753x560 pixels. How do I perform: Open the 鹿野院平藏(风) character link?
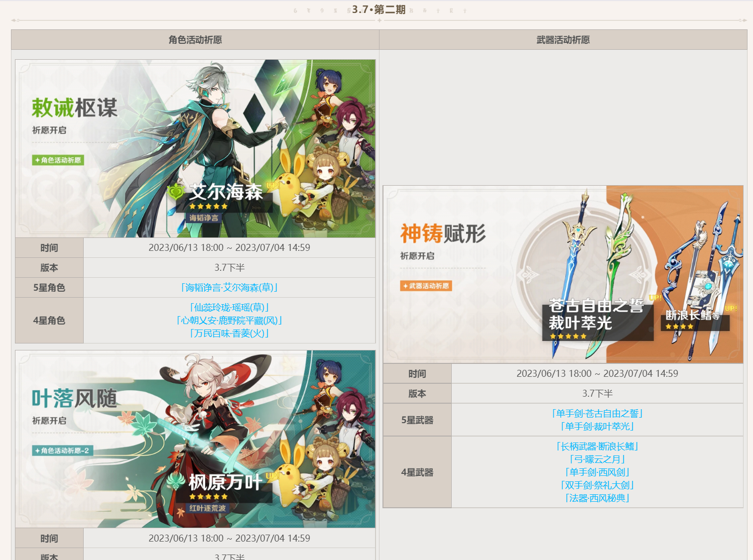tap(229, 321)
